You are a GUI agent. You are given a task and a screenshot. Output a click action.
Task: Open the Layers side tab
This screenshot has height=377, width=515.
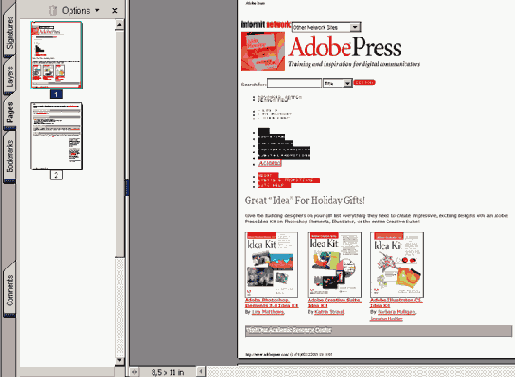10,76
